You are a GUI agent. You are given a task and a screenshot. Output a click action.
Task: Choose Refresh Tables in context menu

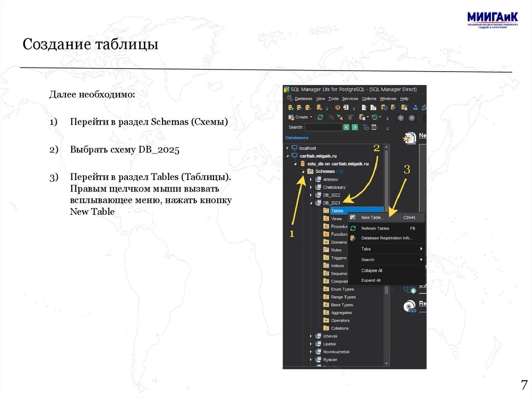387,228
